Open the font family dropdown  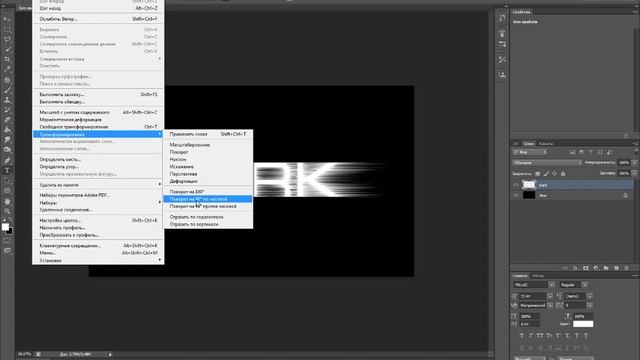tap(551, 284)
